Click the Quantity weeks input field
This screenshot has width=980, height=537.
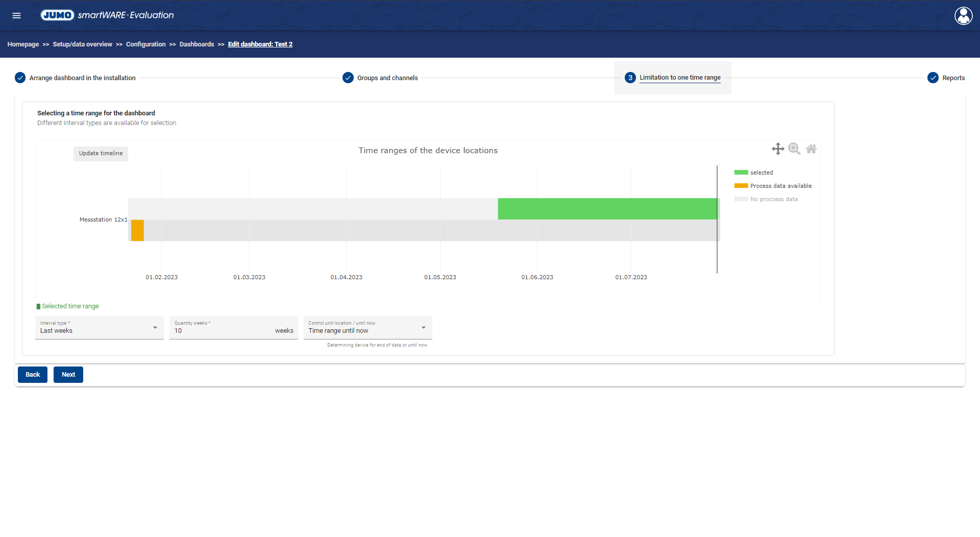coord(223,330)
